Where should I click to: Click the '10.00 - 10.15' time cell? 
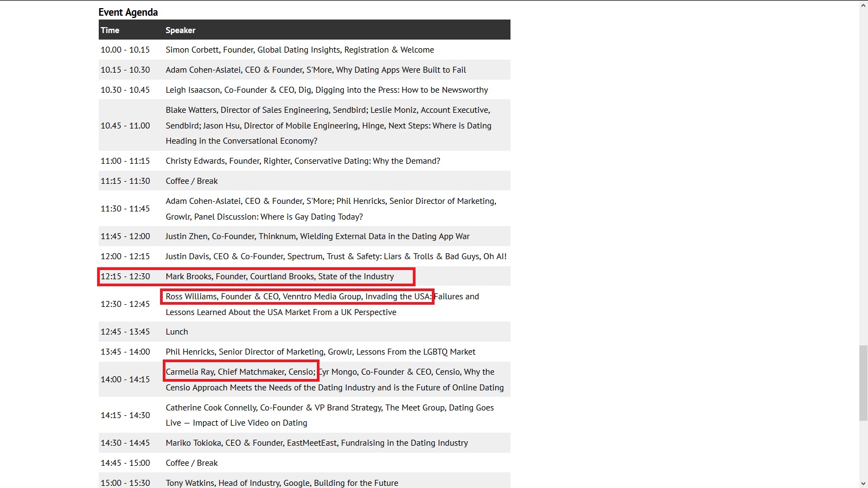click(125, 50)
